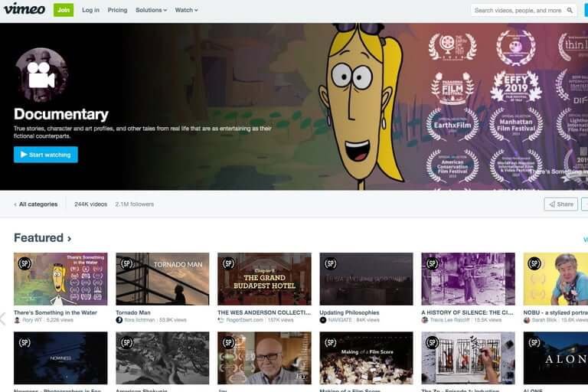Click Staff Pick badge on Something in the Water
588x392 pixels.
coord(24,263)
